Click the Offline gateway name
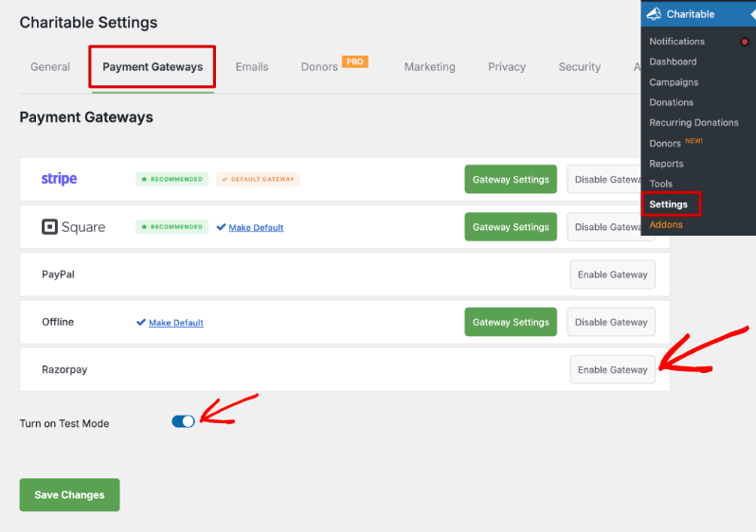Viewport: 756px width, 532px height. click(58, 322)
